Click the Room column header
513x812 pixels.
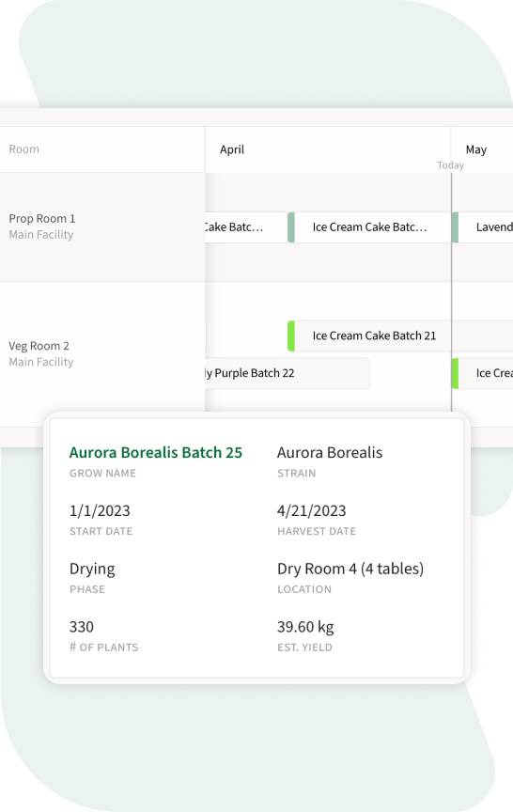pyautogui.click(x=23, y=149)
